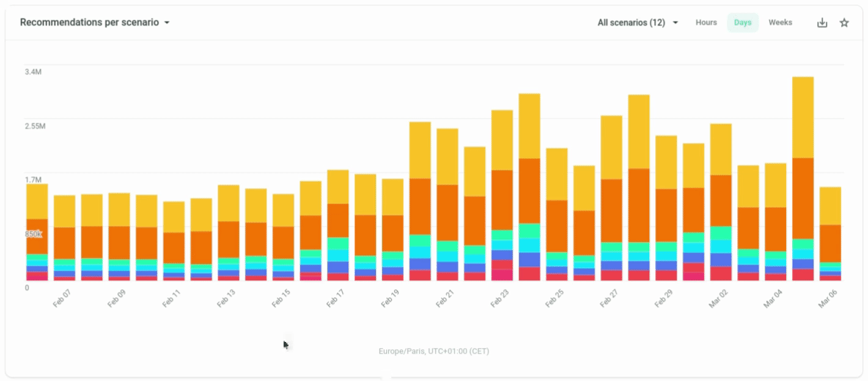This screenshot has width=868, height=381.
Task: Click the Feb 15 x-axis date label
Action: pyautogui.click(x=281, y=298)
